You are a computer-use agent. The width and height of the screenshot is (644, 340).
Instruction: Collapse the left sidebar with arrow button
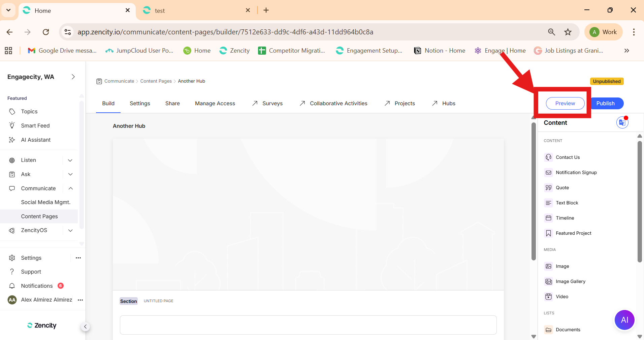[x=85, y=327]
